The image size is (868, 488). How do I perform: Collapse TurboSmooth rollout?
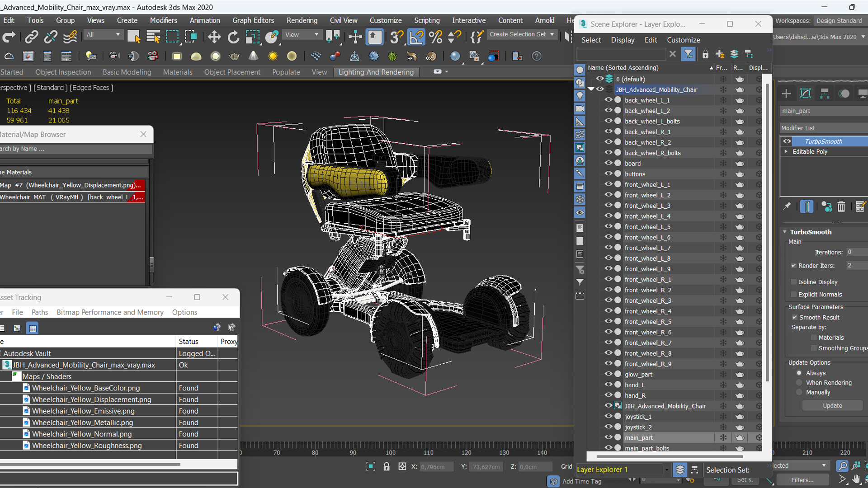pyautogui.click(x=785, y=232)
